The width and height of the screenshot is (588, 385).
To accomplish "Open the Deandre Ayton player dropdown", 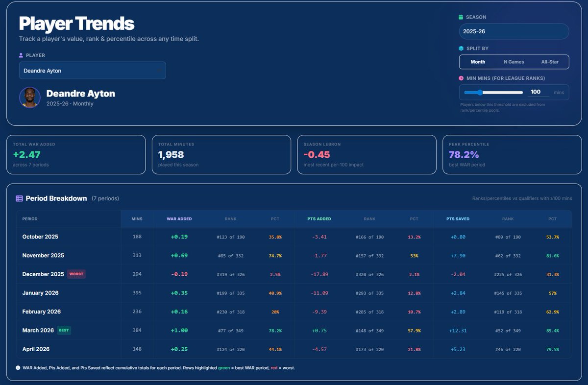I will 92,71.
